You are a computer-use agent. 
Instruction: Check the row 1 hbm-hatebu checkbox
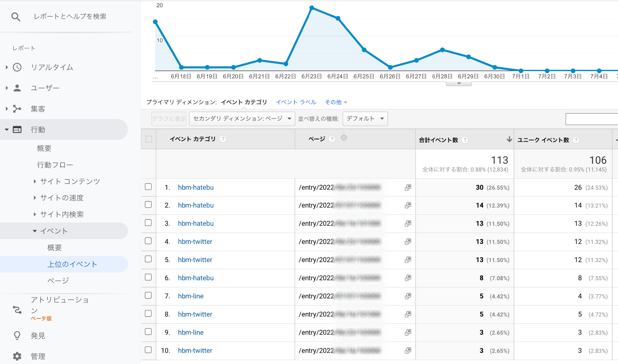[x=148, y=187]
